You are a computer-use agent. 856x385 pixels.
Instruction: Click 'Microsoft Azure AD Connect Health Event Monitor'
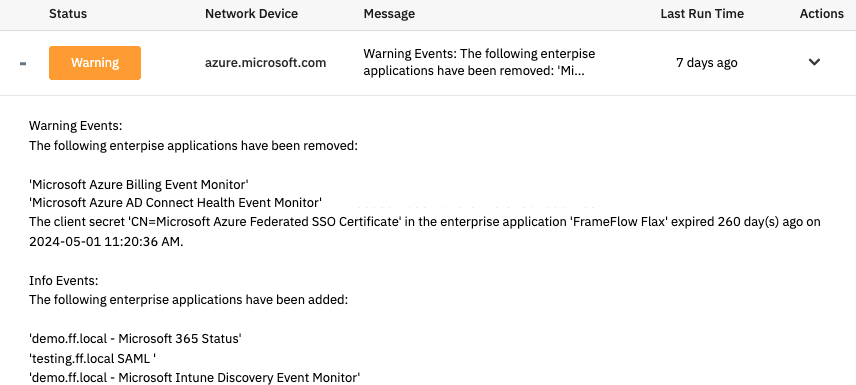(x=175, y=203)
